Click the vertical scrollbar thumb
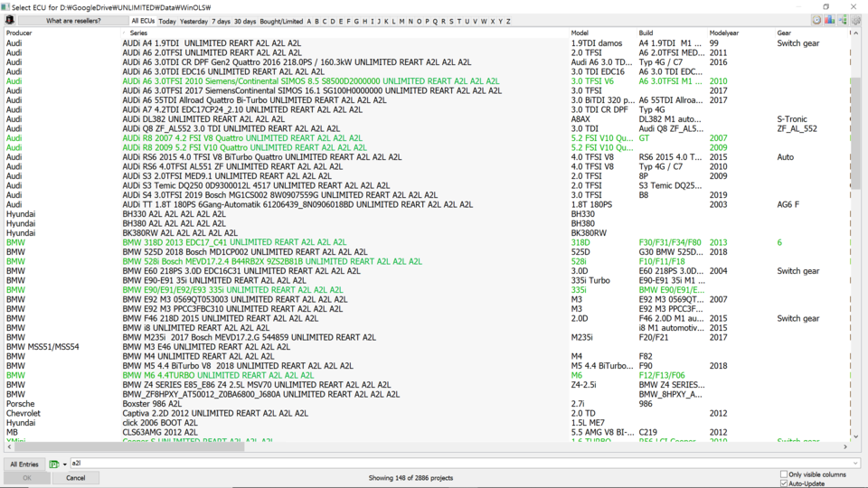Image resolution: width=868 pixels, height=488 pixels. click(x=856, y=133)
